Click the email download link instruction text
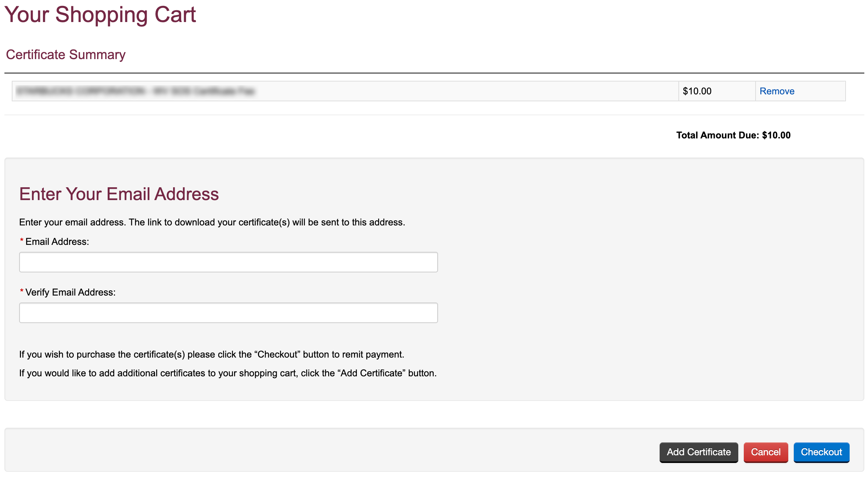This screenshot has height=478, width=868. pos(212,222)
